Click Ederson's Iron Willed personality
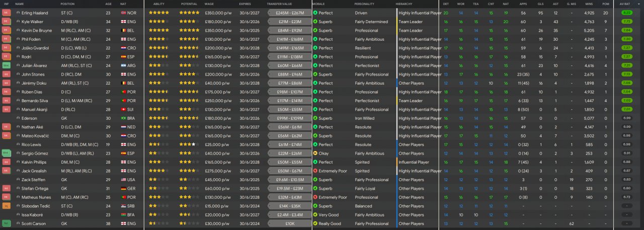 [365, 118]
